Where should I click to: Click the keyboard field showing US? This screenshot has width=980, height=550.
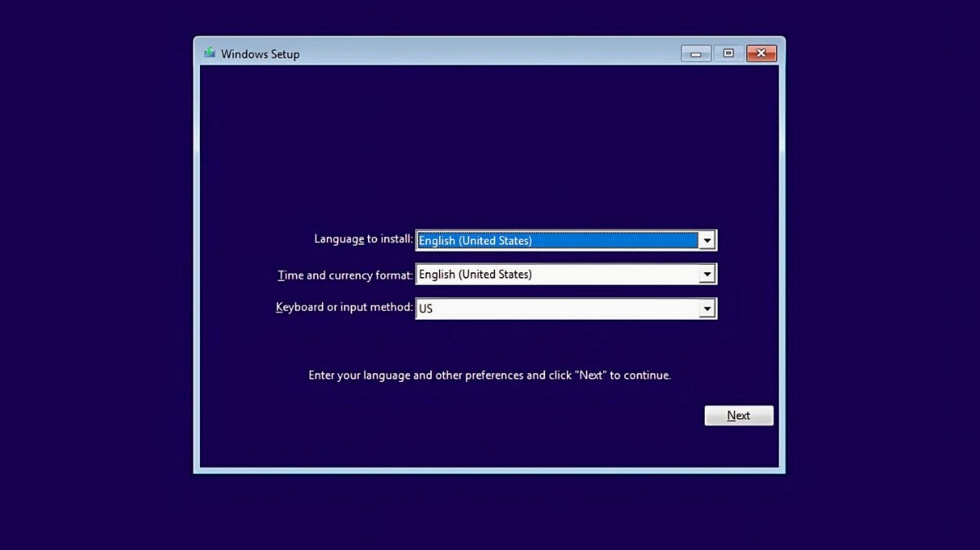point(557,309)
